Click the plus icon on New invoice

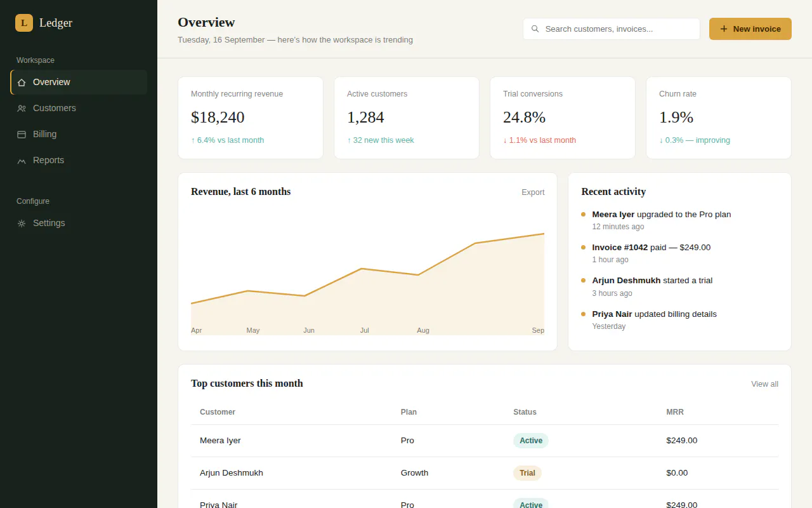[724, 29]
